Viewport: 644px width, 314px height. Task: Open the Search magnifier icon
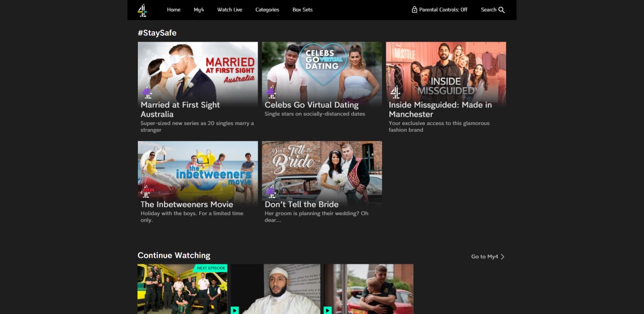point(502,10)
